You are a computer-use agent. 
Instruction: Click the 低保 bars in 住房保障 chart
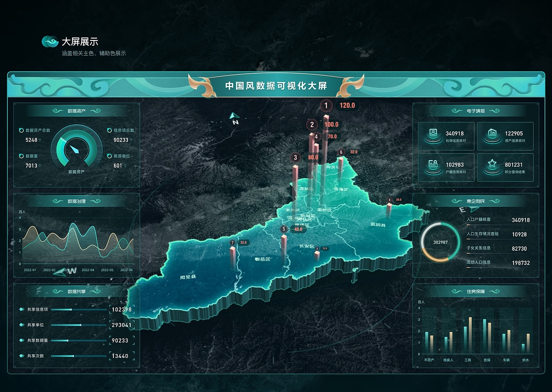[487, 336]
